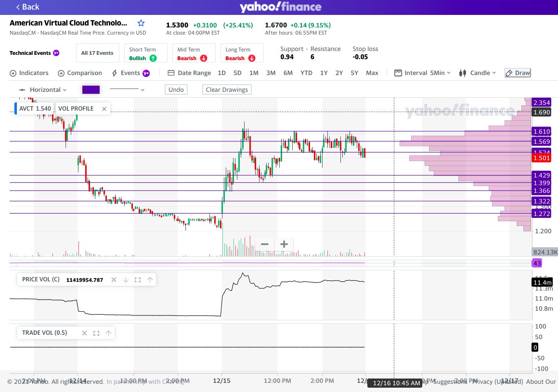
Task: Close the PRICE VOL panel
Action: [x=114, y=280]
